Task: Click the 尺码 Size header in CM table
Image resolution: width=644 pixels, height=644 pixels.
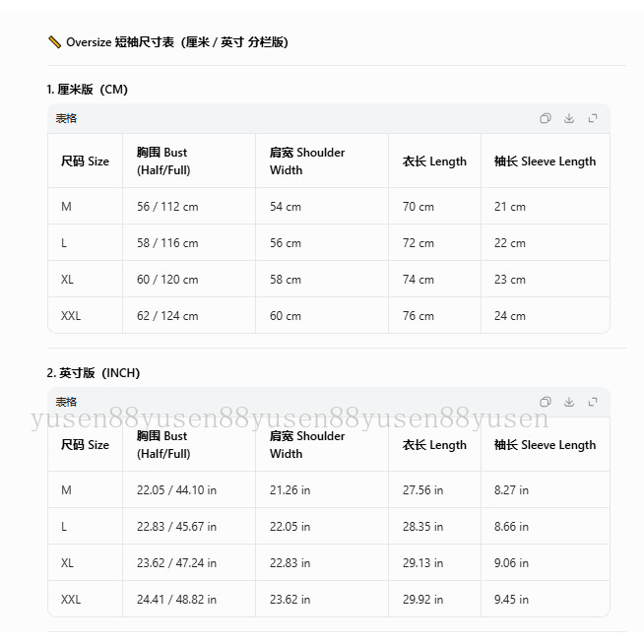Action: pos(85,161)
